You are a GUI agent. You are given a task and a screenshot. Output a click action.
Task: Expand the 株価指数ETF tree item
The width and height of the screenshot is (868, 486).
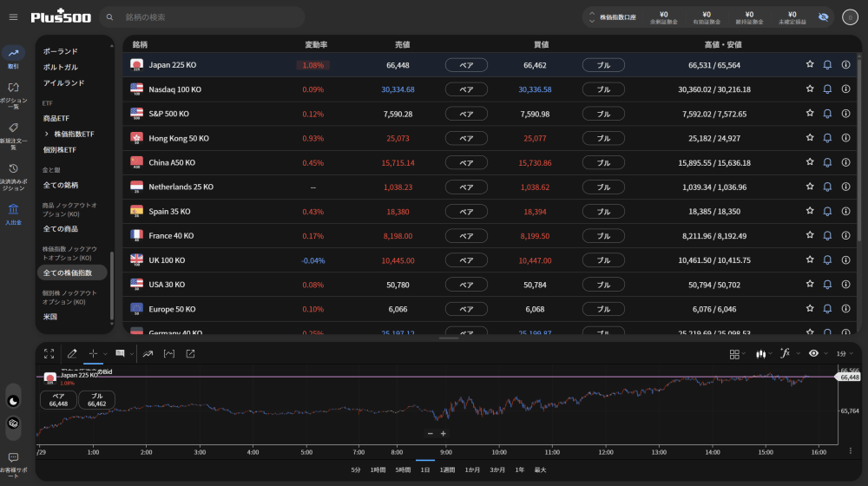47,134
